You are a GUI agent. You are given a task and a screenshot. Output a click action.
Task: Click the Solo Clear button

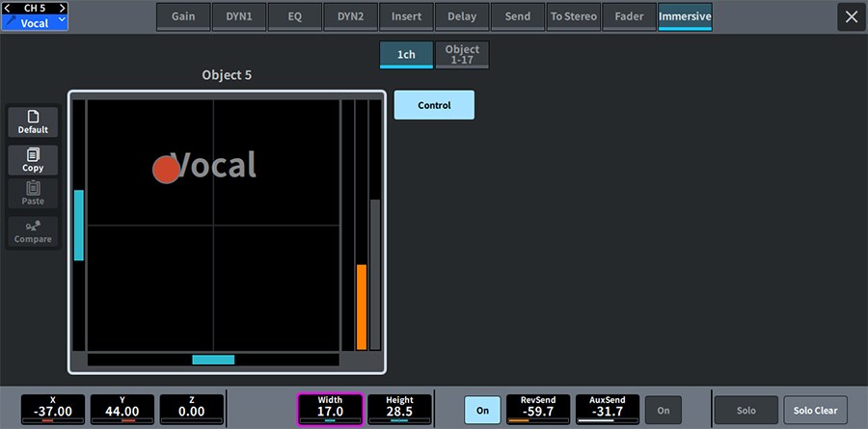(x=815, y=410)
